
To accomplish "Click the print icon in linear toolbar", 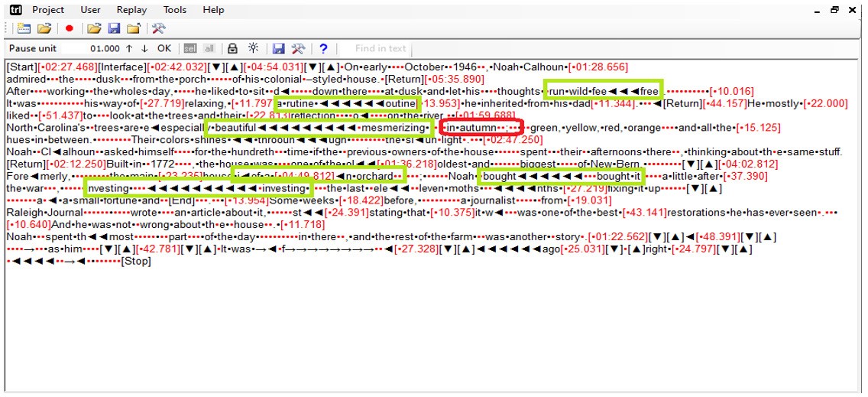I will 232,48.
